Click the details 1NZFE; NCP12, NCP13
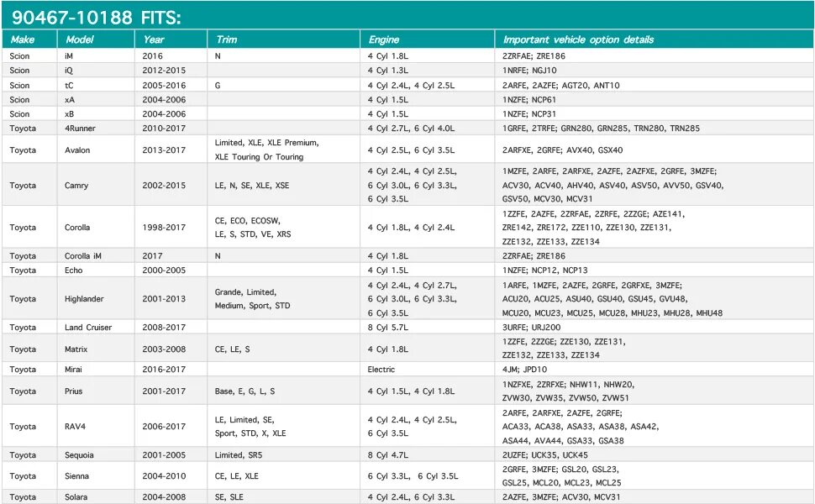Screen dimensions: 815x504 (544, 270)
